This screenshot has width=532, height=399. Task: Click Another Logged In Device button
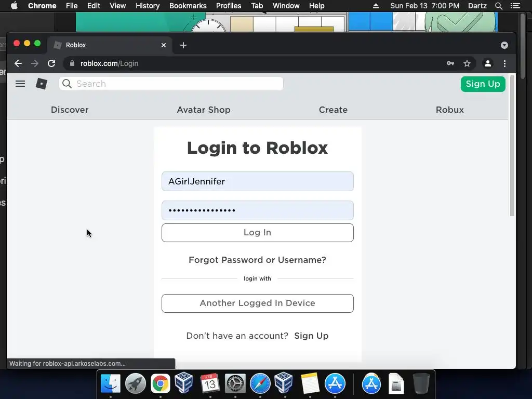click(x=258, y=303)
